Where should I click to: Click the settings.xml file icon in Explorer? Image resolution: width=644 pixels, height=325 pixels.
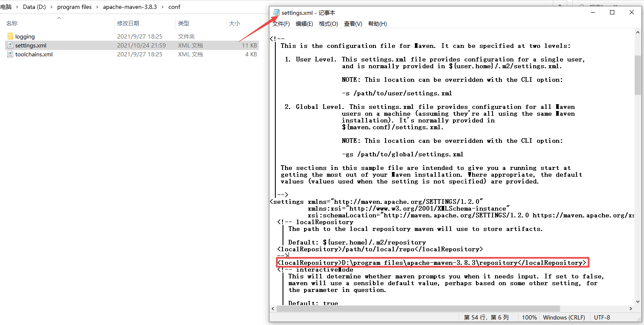[10, 45]
